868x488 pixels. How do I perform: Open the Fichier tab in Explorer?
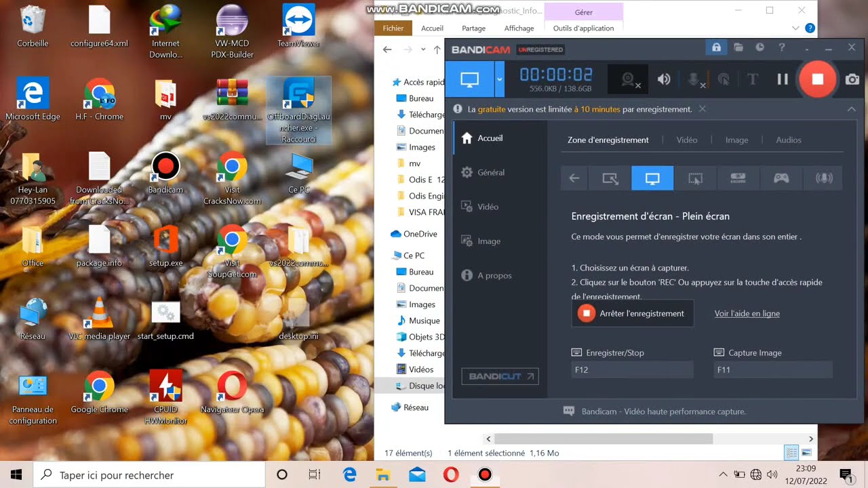click(x=393, y=28)
